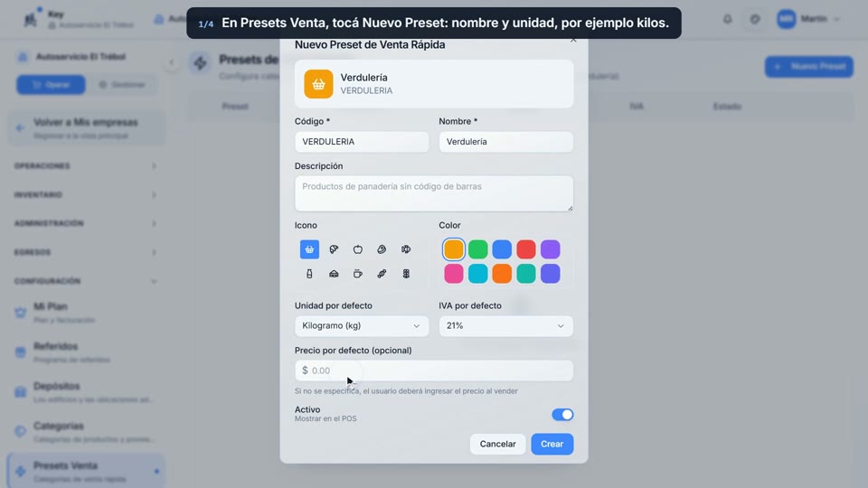Collapse the CONFIGURACIÓN sidebar section

[x=86, y=281]
